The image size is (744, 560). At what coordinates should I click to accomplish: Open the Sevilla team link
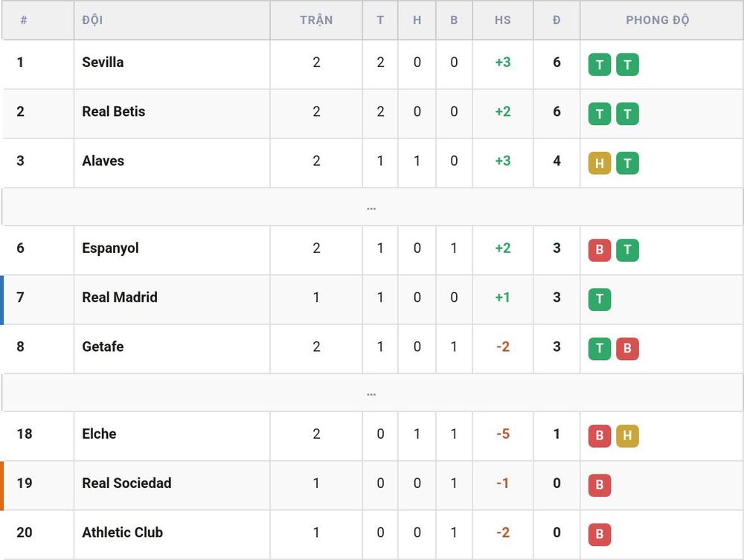point(103,62)
